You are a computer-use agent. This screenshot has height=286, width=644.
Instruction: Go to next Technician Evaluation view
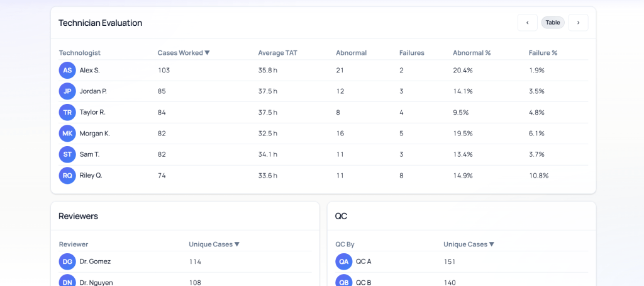578,23
